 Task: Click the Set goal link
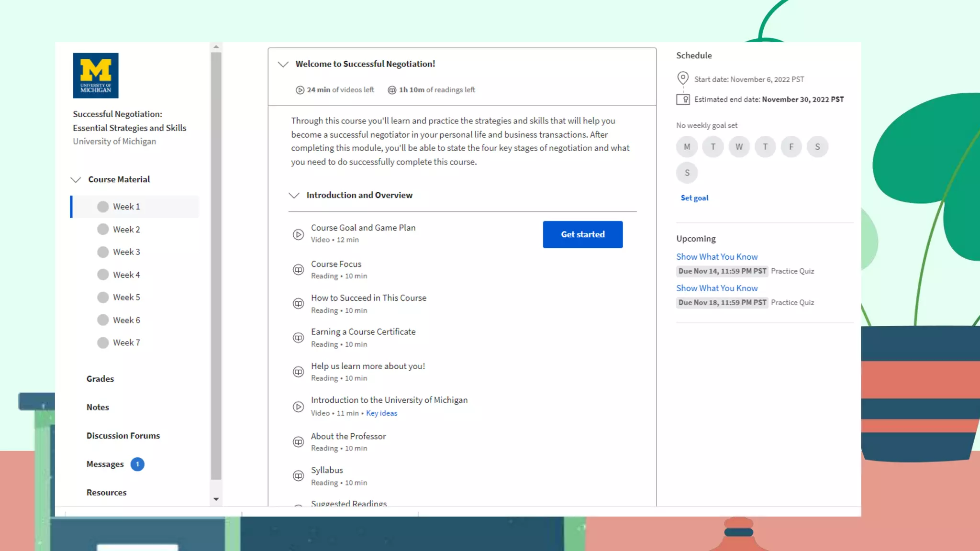694,198
